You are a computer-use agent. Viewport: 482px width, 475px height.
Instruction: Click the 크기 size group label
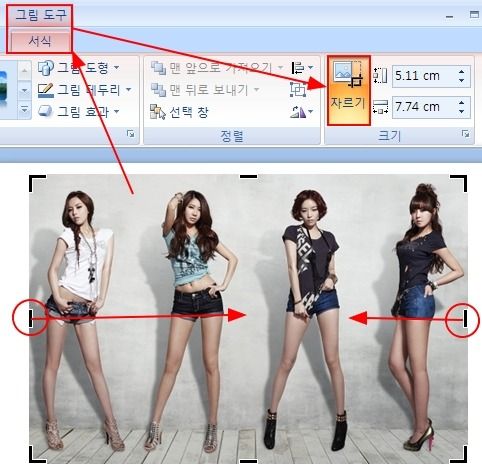(x=389, y=136)
